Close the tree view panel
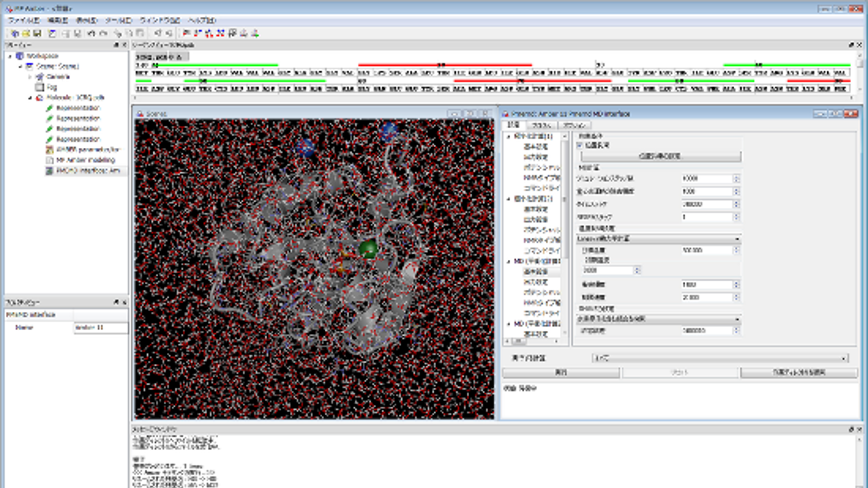Screen dimensions: 868x488 pos(124,45)
